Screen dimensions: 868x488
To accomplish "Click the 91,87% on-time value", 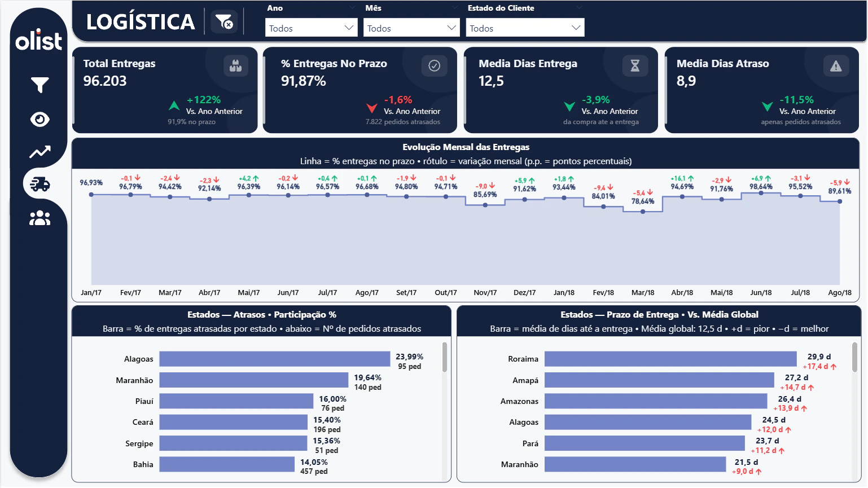I will coord(304,81).
